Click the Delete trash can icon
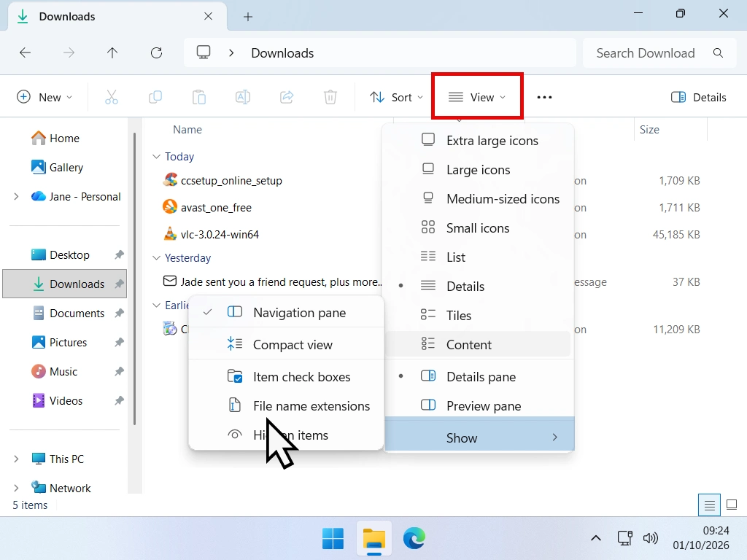747x560 pixels. pos(330,97)
